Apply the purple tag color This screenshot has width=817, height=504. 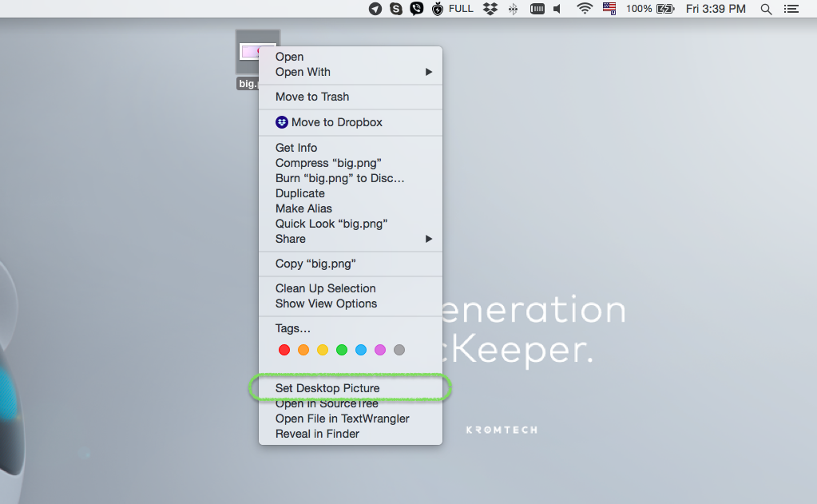(380, 350)
